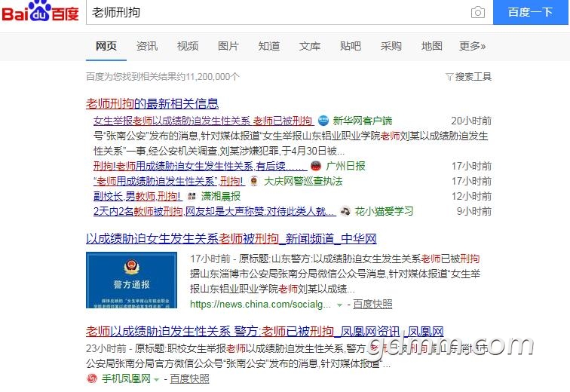Open result 老师以成绩胁迫发生性关系 警方:老师已被刑拘_凤凰网资讯
Viewport: 570px width, 392px height.
[265, 332]
